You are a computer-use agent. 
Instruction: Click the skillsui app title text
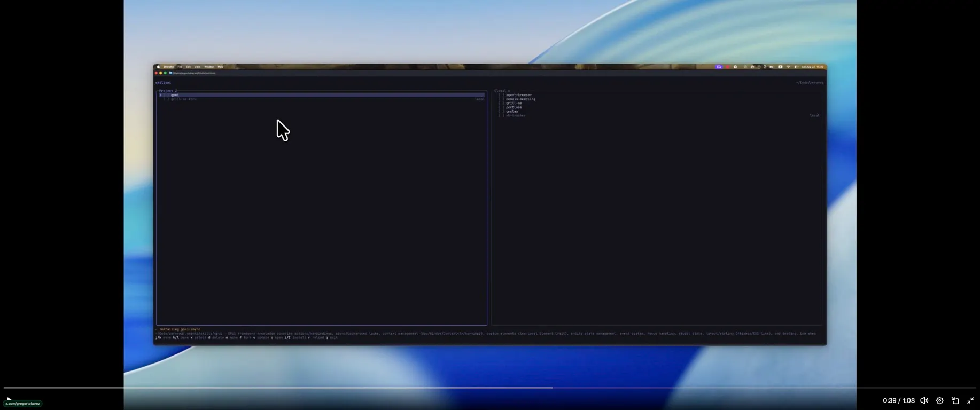click(x=164, y=83)
